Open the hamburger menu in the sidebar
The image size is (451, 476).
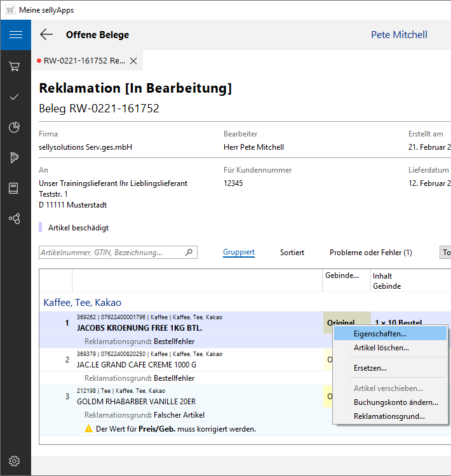coord(15,35)
